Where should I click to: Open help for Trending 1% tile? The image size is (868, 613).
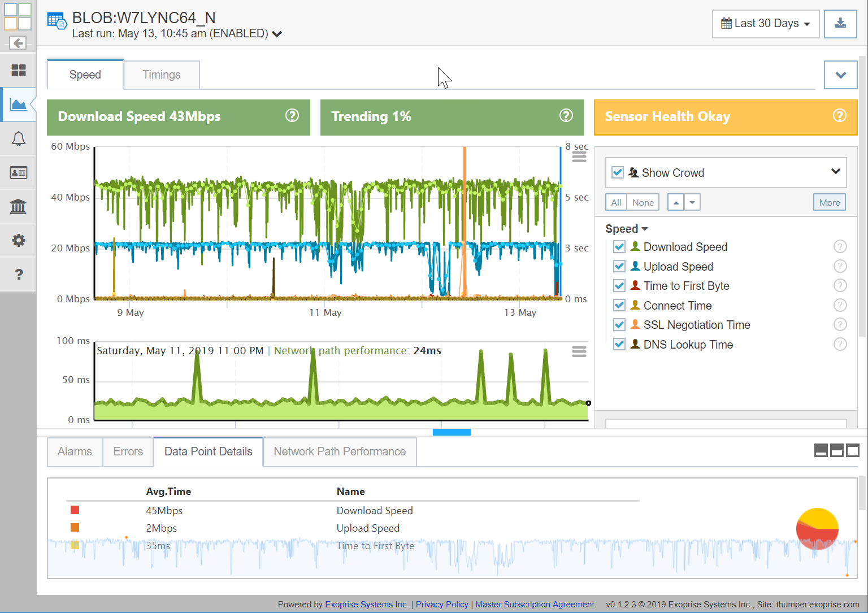tap(566, 116)
